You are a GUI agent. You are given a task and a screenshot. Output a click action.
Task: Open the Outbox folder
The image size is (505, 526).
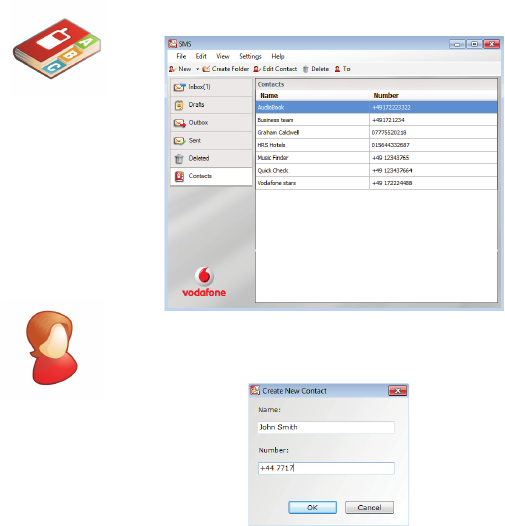pyautogui.click(x=211, y=123)
